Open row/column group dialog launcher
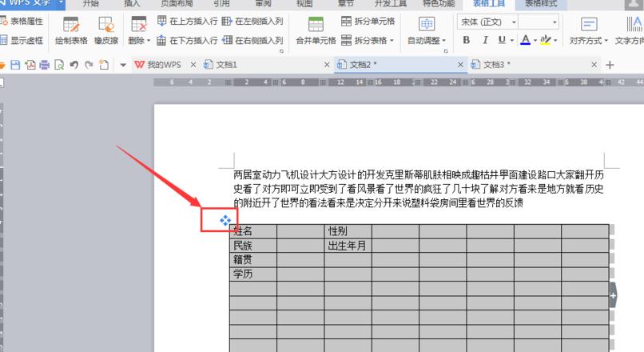 pos(281,51)
